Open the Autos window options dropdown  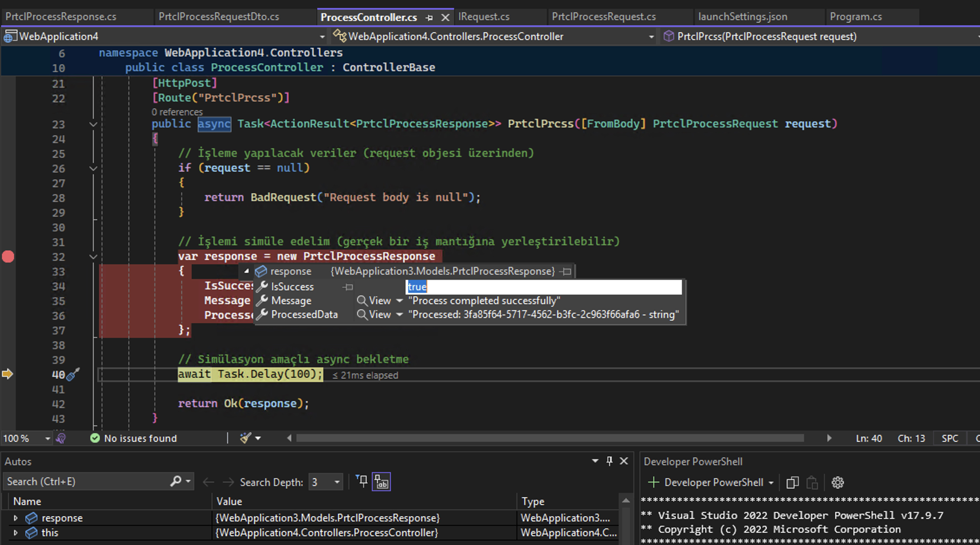[x=595, y=461]
